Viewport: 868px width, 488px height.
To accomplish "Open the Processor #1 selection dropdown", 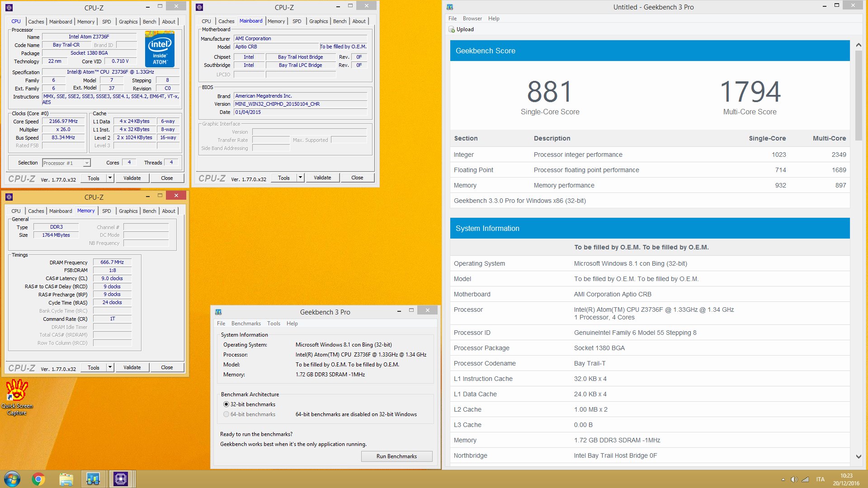I will [x=66, y=163].
